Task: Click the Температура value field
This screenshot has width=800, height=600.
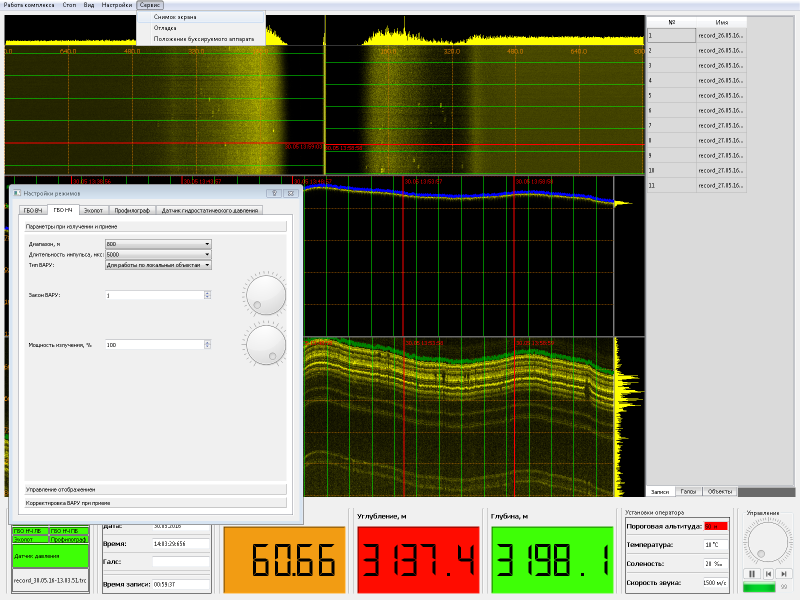Action: click(715, 544)
